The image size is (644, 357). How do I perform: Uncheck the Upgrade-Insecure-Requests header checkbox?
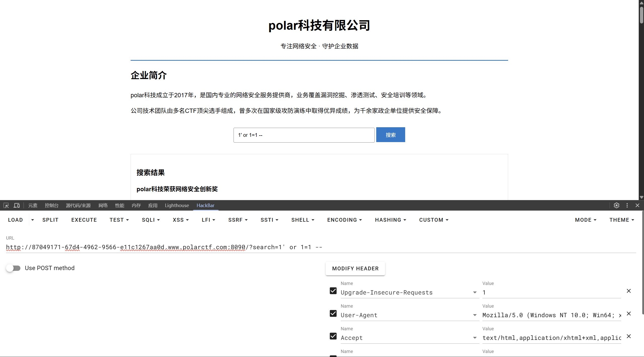pos(333,291)
